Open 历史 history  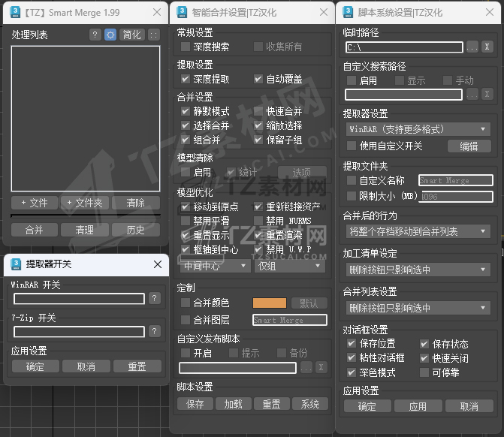point(136,230)
